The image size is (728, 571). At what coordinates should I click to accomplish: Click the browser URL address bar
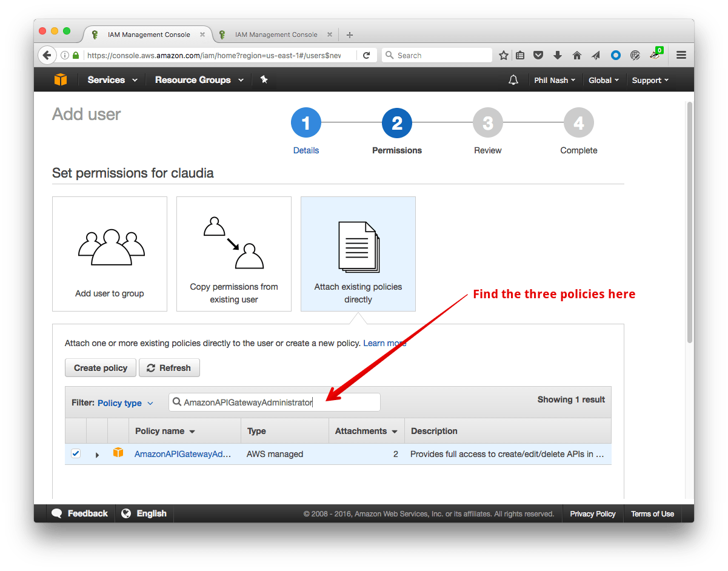tap(214, 55)
